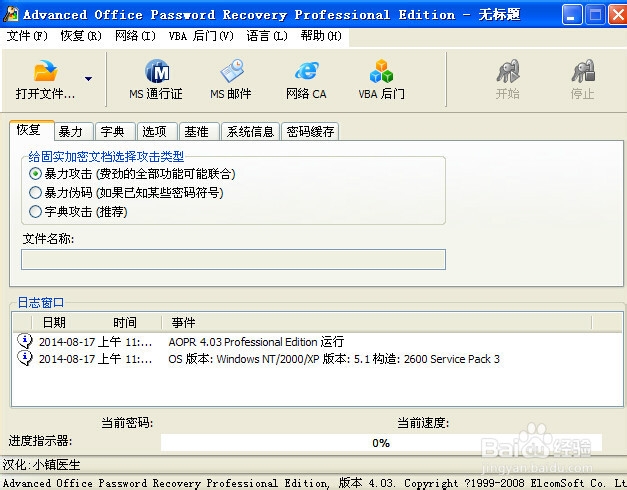Image resolution: width=627 pixels, height=490 pixels.
Task: Switch to the 恢复 tab
Action: 31,130
